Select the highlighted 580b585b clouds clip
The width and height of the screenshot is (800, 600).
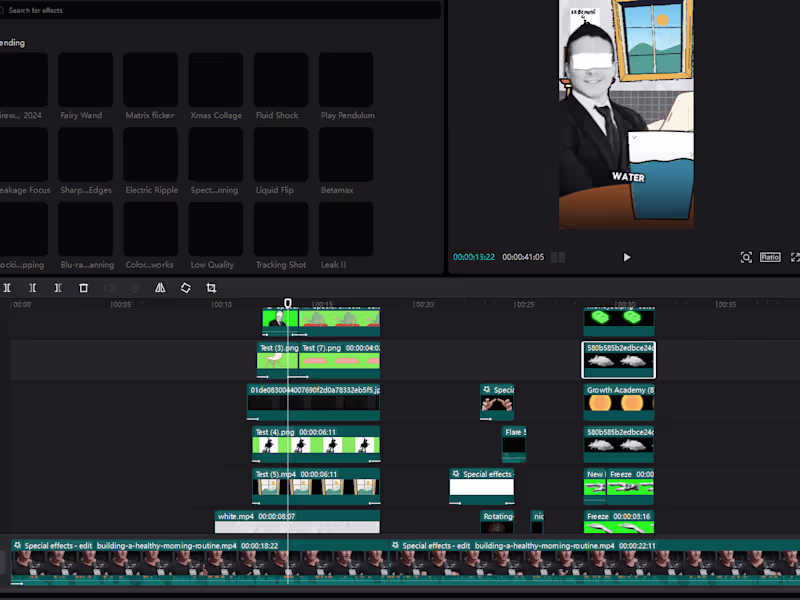click(618, 360)
